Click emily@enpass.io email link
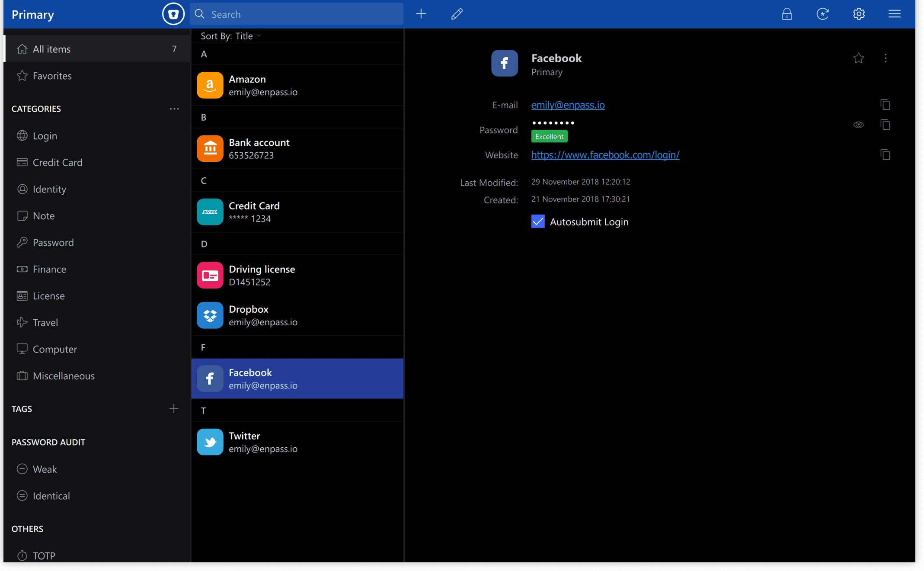The image size is (924, 571). [x=568, y=104]
